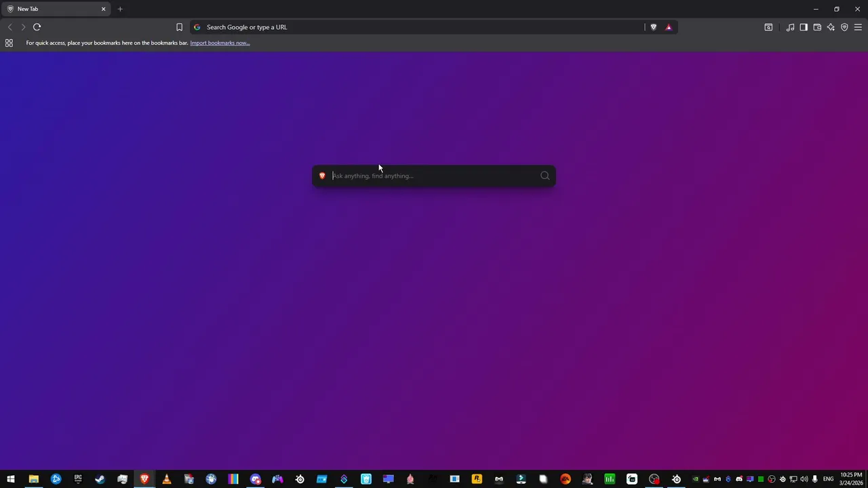This screenshot has width=868, height=488.
Task: Open NVIDIA icon in system tray
Action: 695,479
